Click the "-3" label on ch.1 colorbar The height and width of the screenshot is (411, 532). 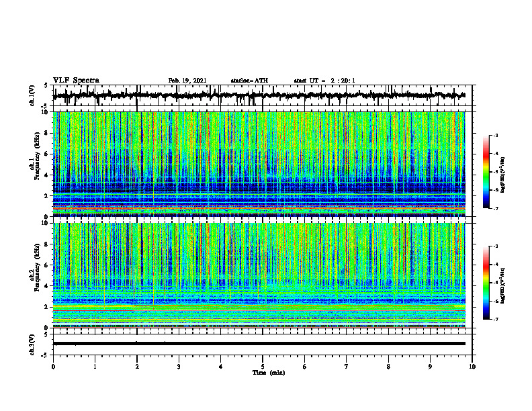coord(496,135)
